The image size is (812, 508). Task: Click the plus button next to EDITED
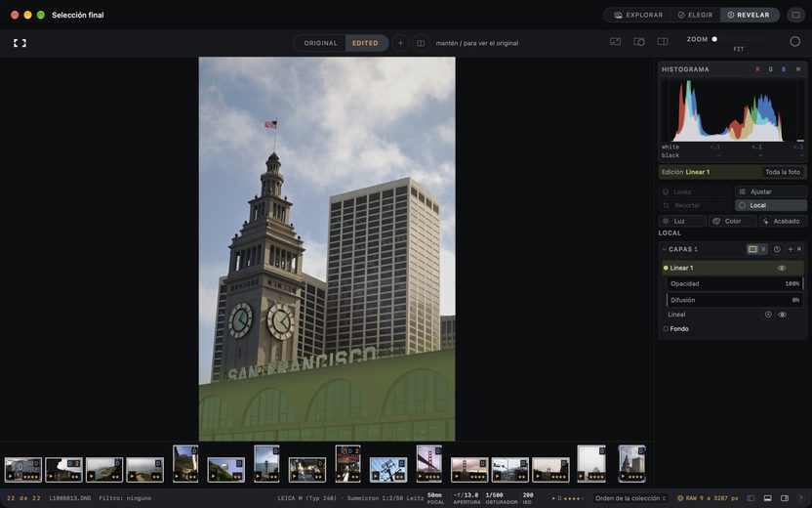pos(400,43)
